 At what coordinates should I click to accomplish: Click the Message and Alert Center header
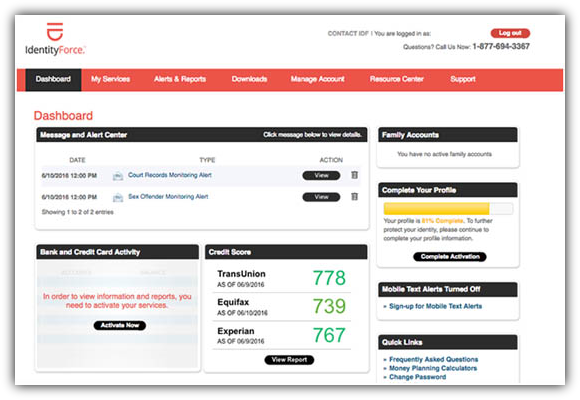202,135
